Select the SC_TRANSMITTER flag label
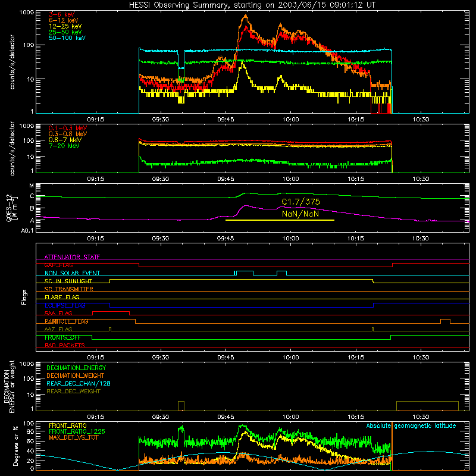The width and height of the screenshot is (476, 476). click(x=68, y=289)
